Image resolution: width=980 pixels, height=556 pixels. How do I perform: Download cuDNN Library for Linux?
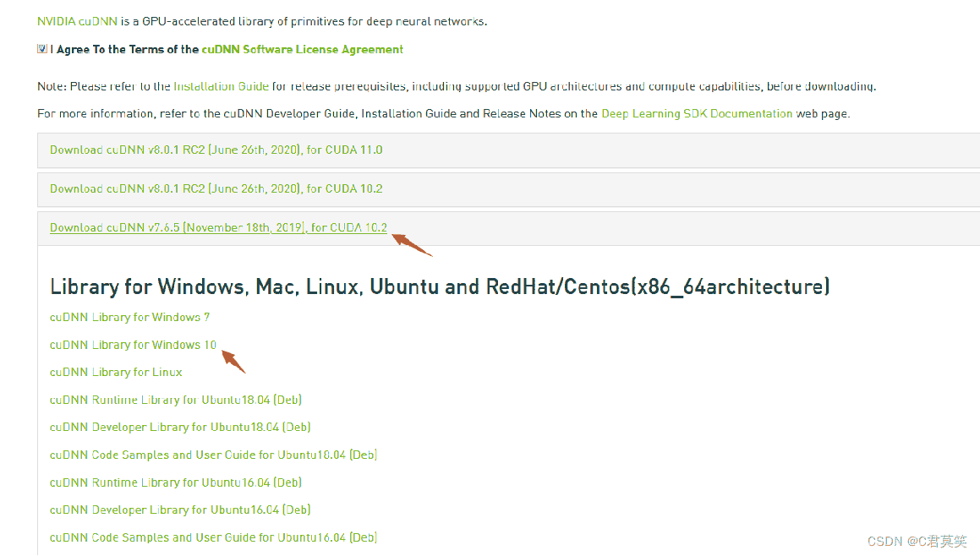click(x=116, y=373)
